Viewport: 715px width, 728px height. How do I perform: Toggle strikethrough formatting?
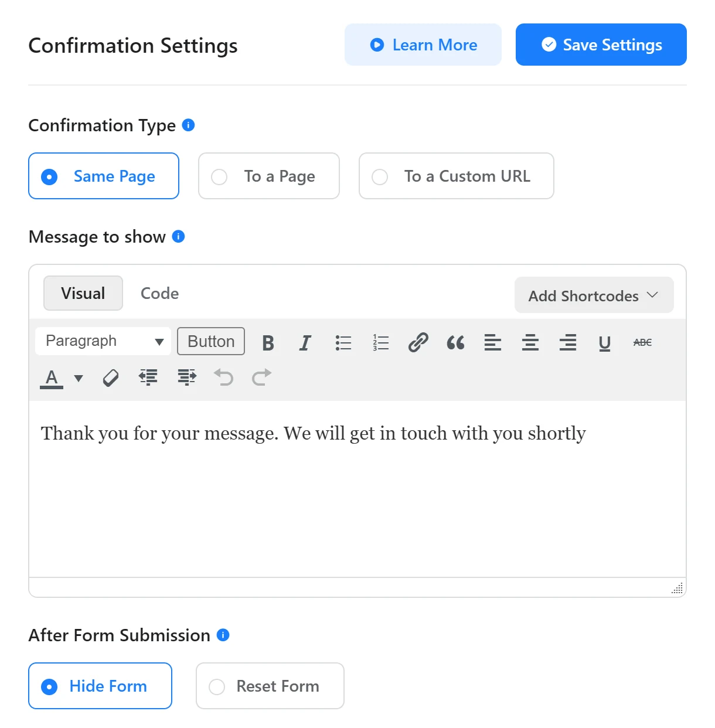[x=642, y=342]
